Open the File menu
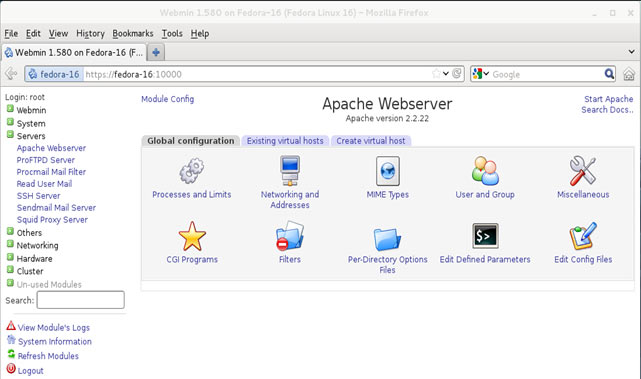Image resolution: width=641 pixels, height=379 pixels. [x=11, y=34]
